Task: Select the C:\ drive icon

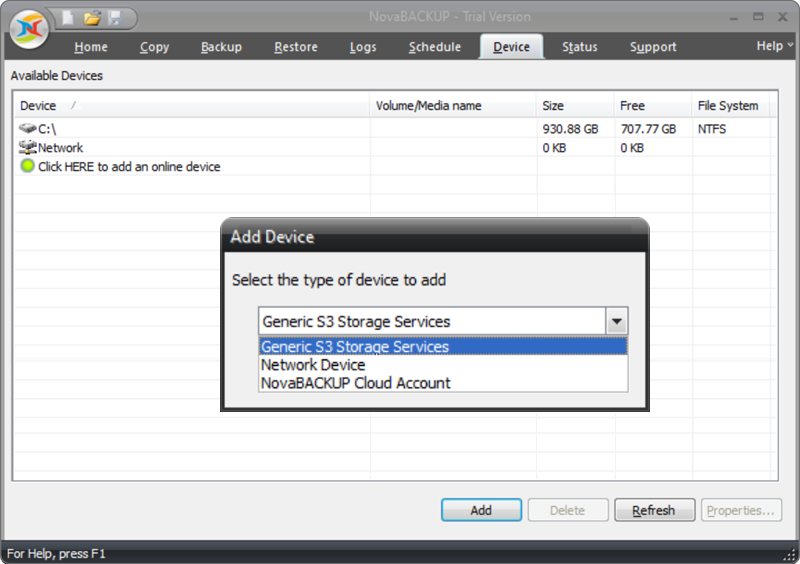Action: point(27,128)
